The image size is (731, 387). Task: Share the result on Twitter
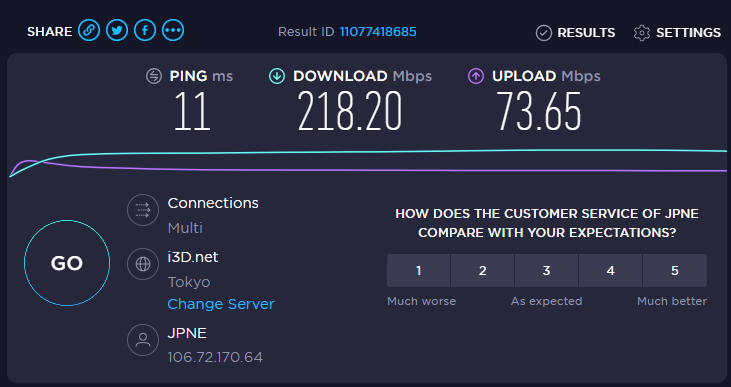[x=117, y=31]
